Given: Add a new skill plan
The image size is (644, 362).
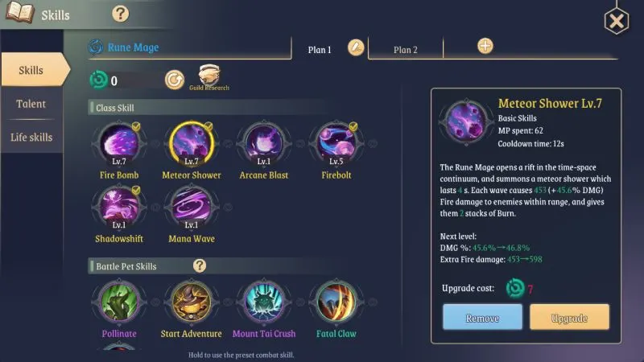Looking at the screenshot, I should pyautogui.click(x=485, y=46).
